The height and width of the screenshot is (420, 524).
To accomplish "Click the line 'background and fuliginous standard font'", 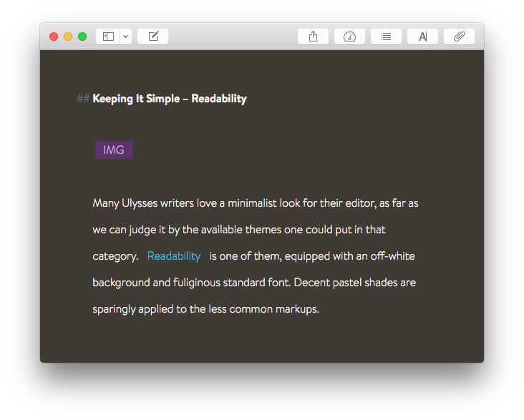I will point(254,283).
